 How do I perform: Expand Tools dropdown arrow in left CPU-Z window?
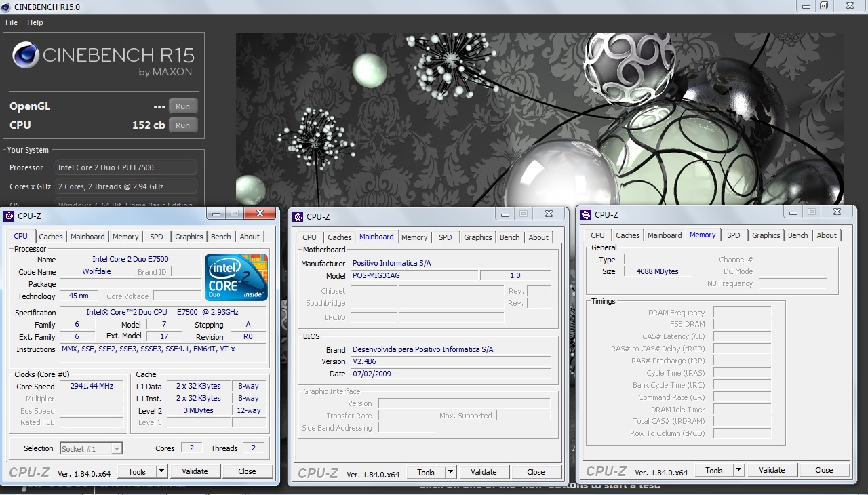161,471
